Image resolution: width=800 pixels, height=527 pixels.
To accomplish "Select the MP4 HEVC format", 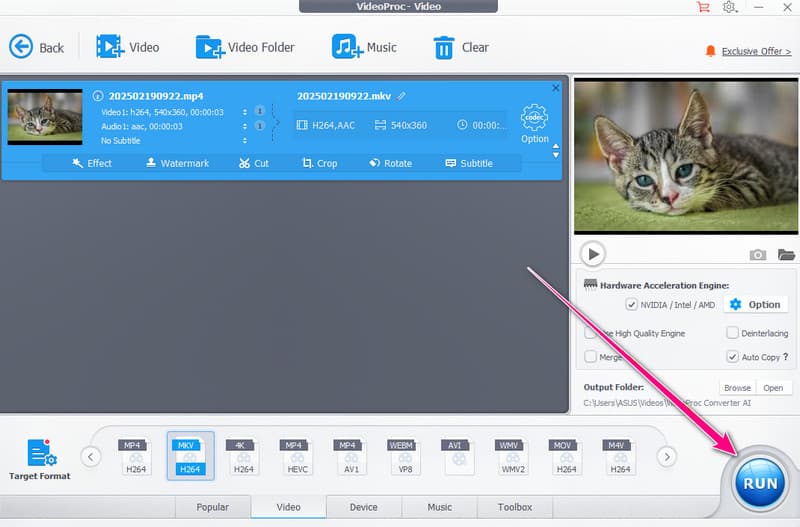I will 297,456.
